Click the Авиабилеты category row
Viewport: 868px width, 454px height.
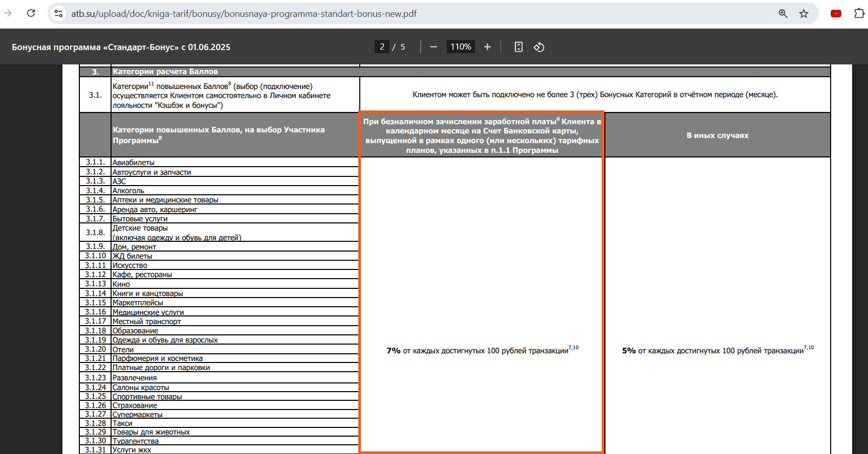[219, 163]
